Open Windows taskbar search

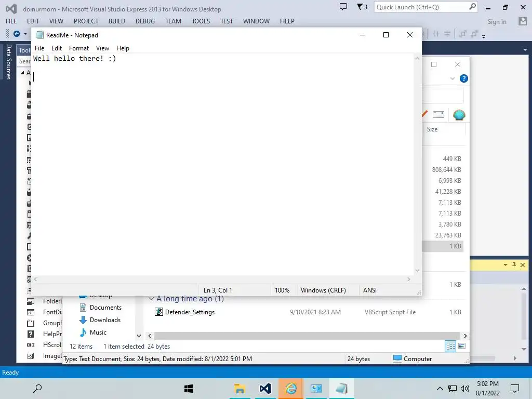tap(37, 389)
